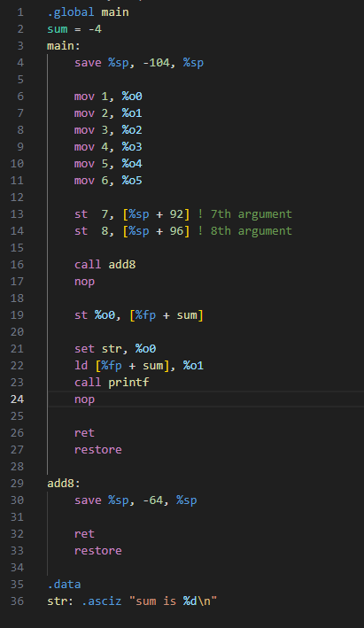The width and height of the screenshot is (364, 628).
Task: Place cursor on "sum = -4" definition
Action: click(74, 29)
